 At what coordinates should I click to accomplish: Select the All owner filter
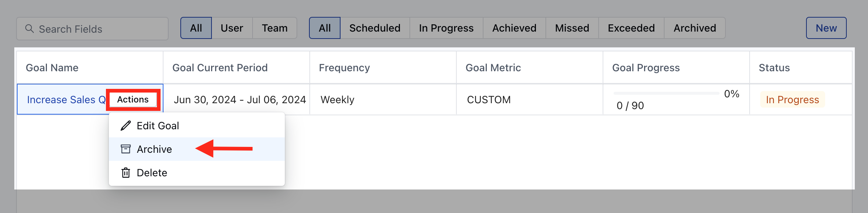[196, 28]
